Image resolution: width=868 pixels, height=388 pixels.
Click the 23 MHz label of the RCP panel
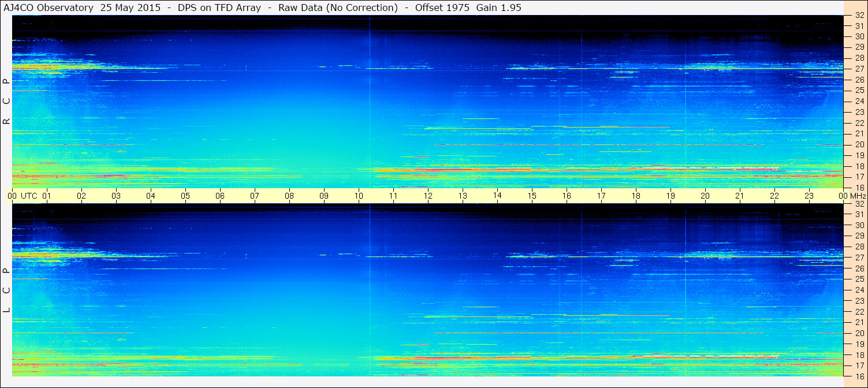(x=859, y=112)
